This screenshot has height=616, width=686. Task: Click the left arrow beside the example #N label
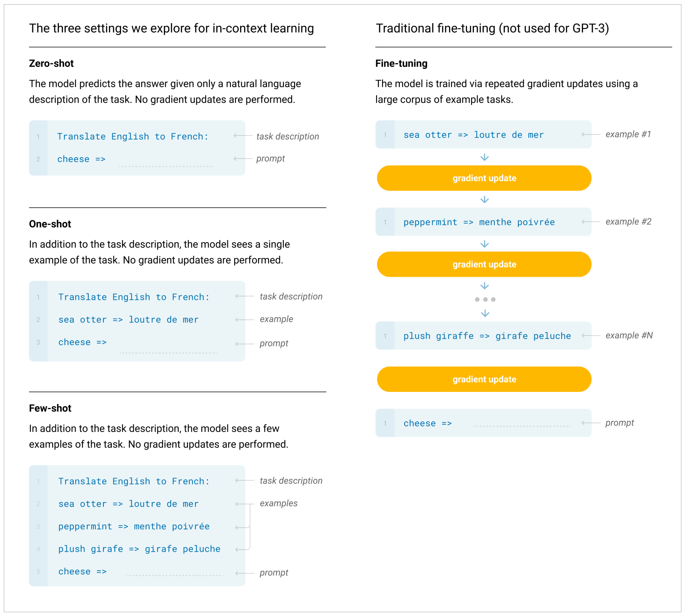[591, 336]
